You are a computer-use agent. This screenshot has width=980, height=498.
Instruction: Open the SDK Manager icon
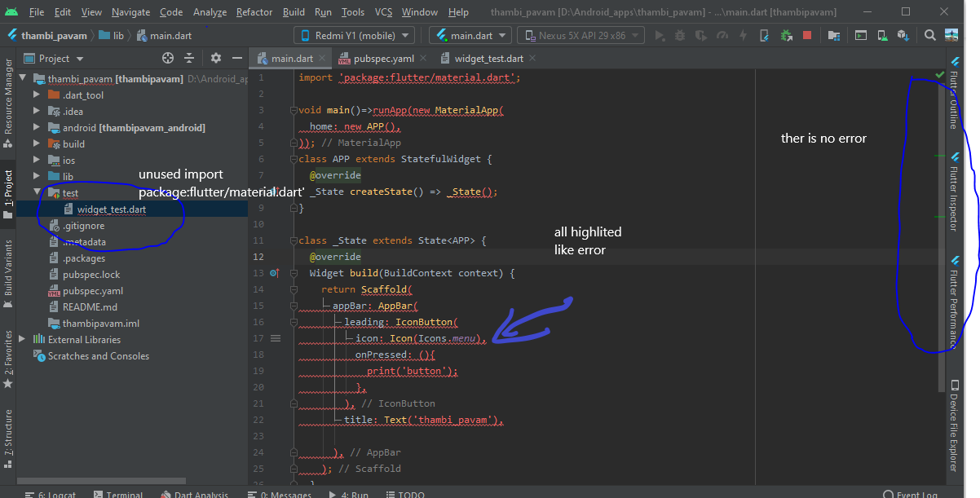click(903, 36)
